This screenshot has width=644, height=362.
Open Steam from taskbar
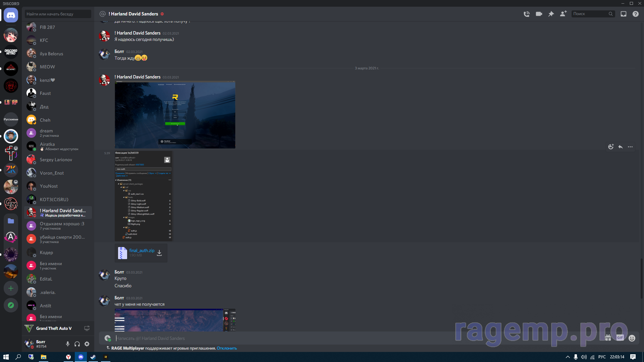[93, 357]
